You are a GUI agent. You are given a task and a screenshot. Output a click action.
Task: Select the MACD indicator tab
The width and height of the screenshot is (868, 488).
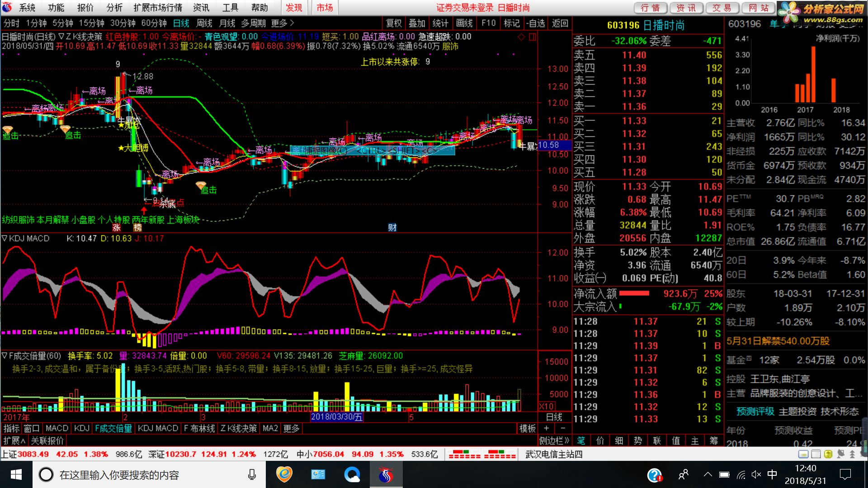click(x=57, y=428)
